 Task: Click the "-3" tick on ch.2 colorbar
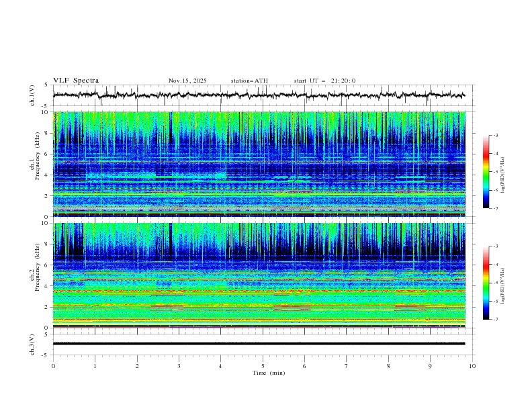[496, 246]
